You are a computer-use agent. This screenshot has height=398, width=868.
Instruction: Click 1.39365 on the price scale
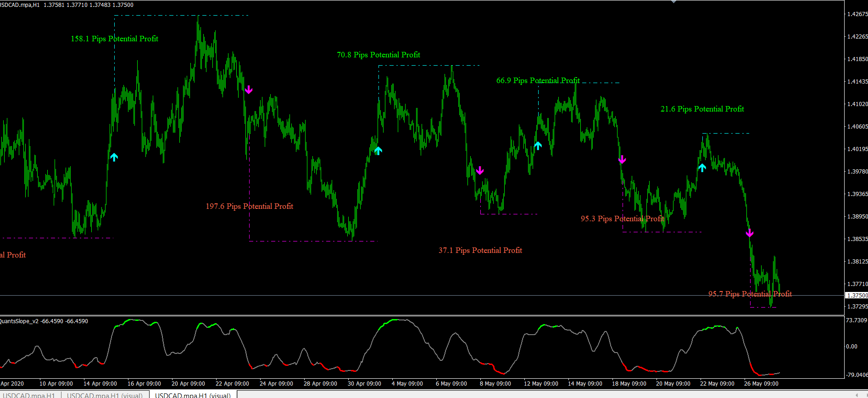857,194
